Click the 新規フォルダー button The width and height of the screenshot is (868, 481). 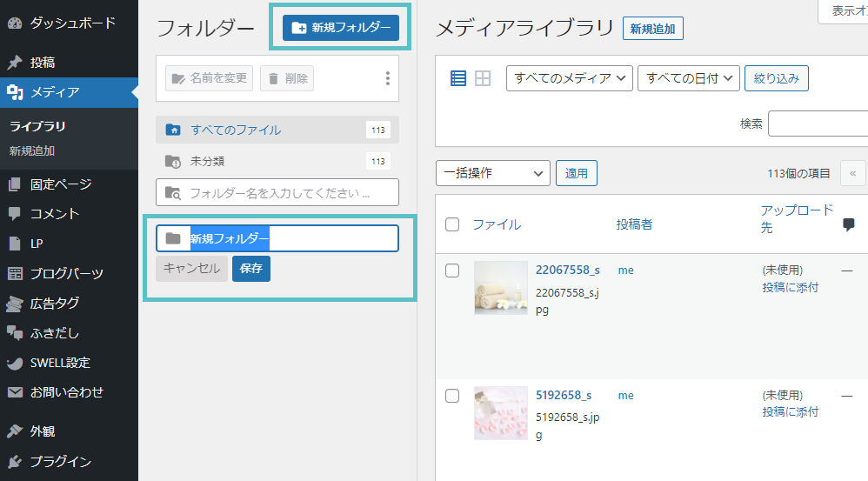click(341, 28)
